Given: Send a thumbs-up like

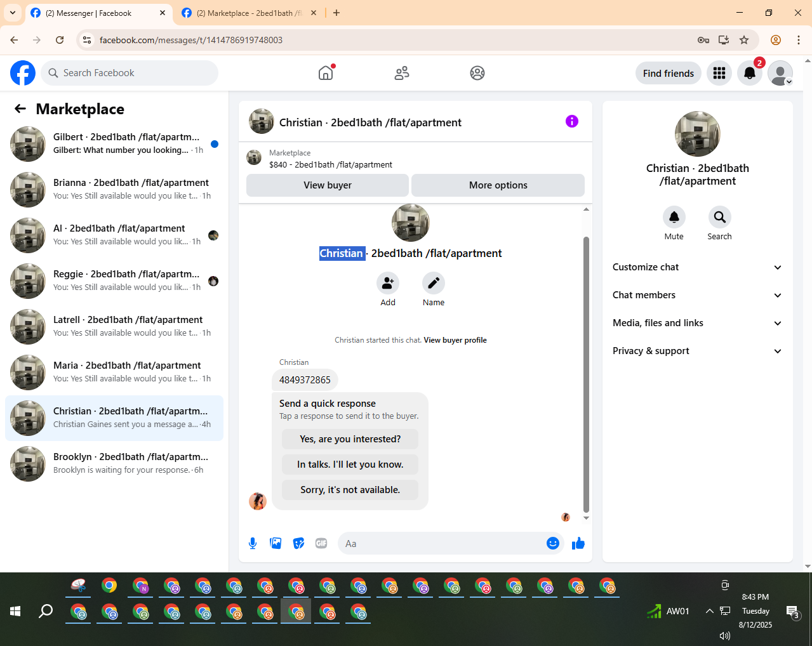Looking at the screenshot, I should tap(578, 543).
